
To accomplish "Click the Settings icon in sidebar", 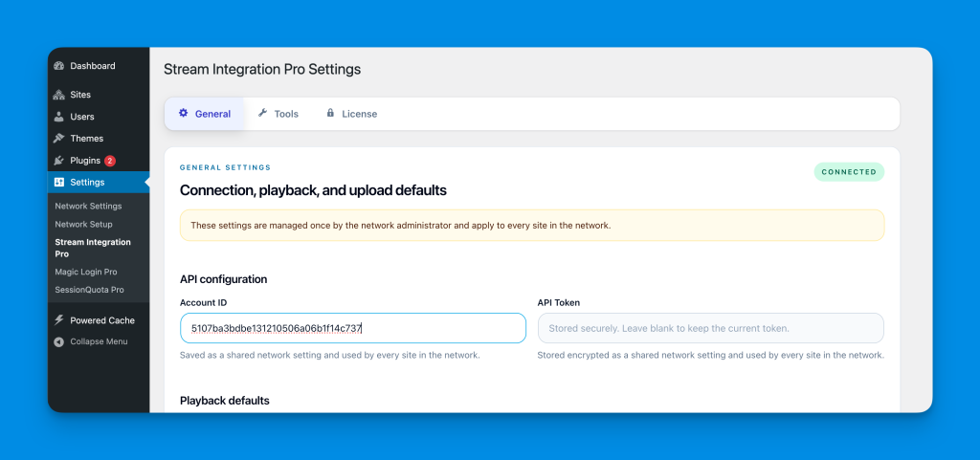I will (59, 183).
